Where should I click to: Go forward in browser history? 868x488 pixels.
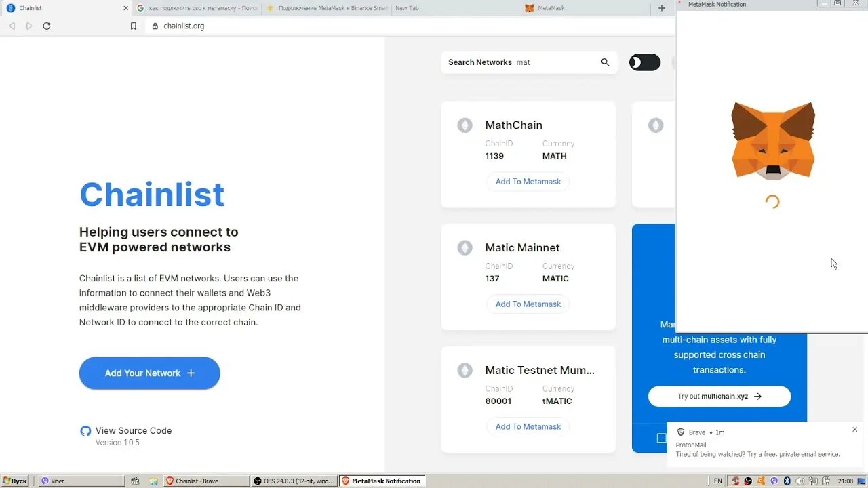[29, 26]
